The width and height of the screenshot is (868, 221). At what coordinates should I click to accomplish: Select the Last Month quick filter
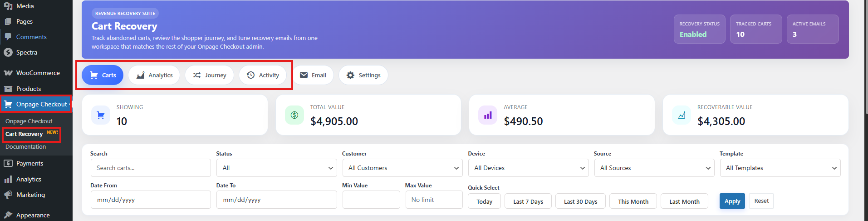click(684, 201)
